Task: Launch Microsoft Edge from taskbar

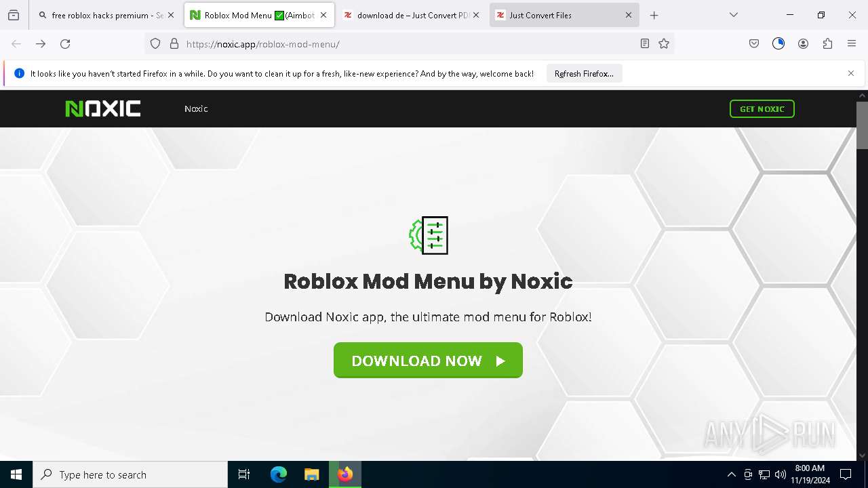Action: [279, 474]
